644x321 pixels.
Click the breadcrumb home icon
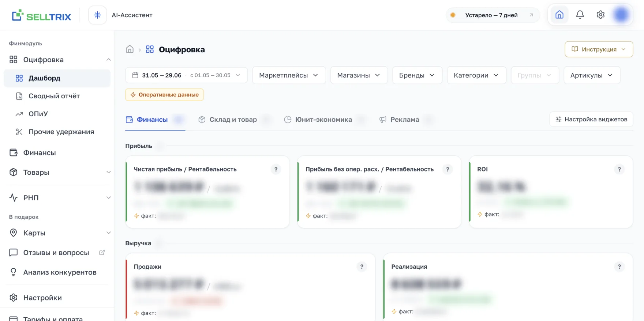coord(130,49)
